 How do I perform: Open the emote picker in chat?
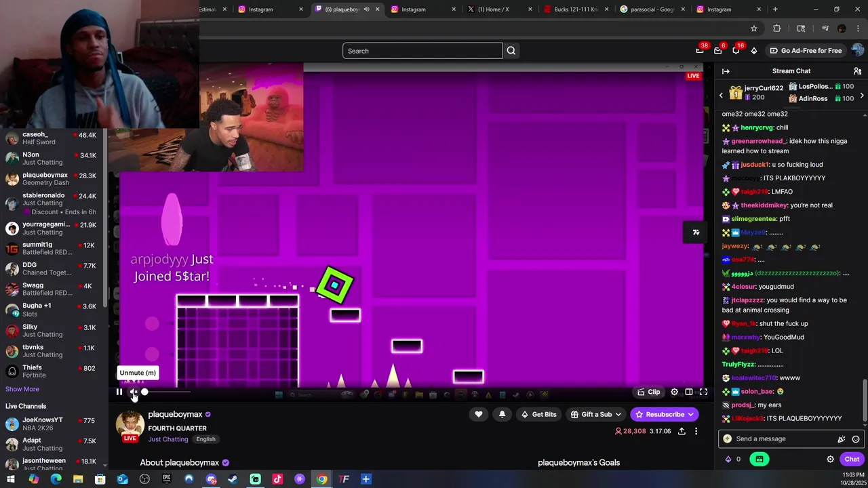(856, 439)
